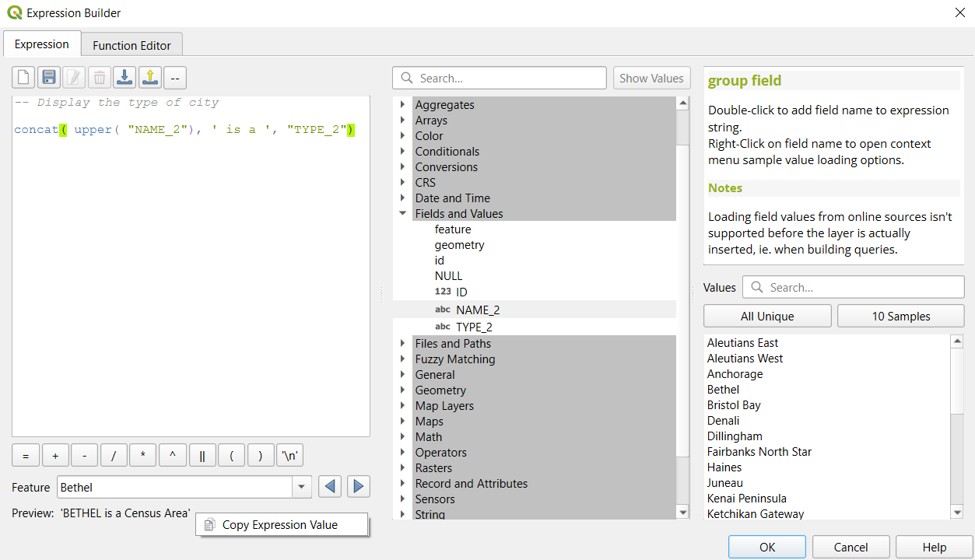Click the import user expressions icon

(x=125, y=77)
